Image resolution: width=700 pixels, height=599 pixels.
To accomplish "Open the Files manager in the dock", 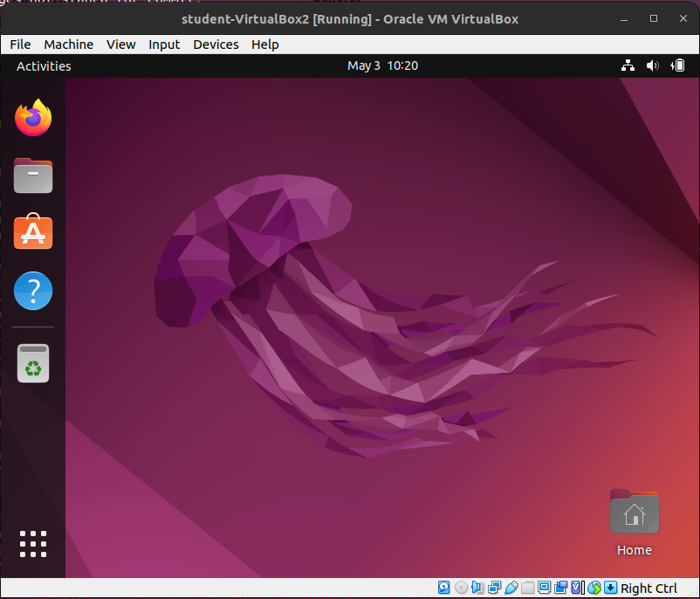I will click(x=33, y=176).
